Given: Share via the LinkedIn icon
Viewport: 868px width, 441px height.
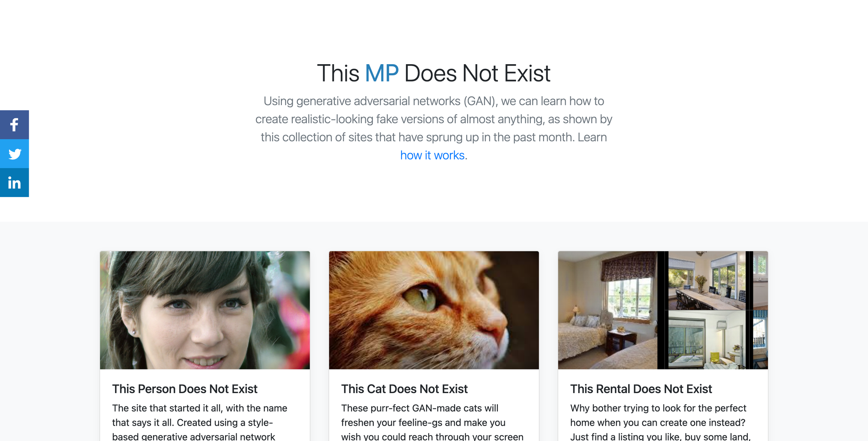Looking at the screenshot, I should tap(14, 183).
